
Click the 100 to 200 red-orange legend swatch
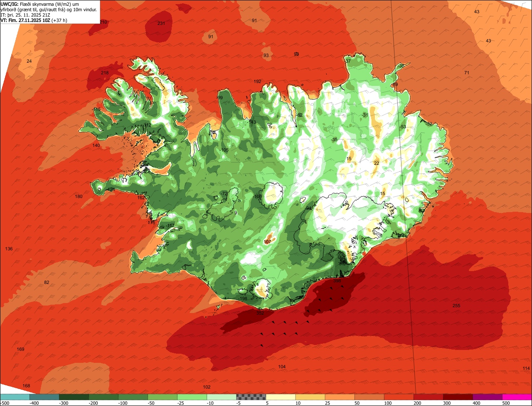point(399,397)
